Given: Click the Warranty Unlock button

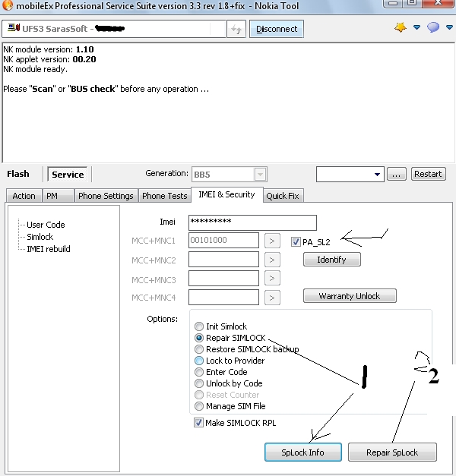Looking at the screenshot, I should pos(350,296).
